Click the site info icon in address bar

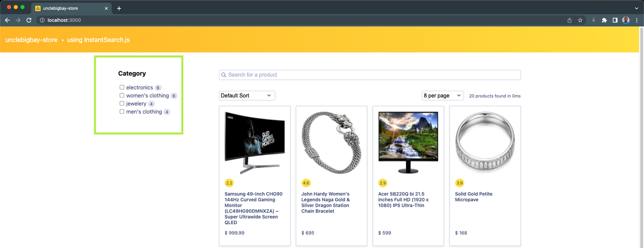point(42,20)
